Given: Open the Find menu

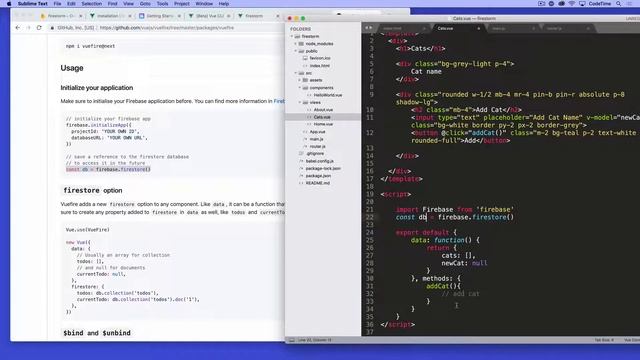Looking at the screenshot, I should pos(113,4).
